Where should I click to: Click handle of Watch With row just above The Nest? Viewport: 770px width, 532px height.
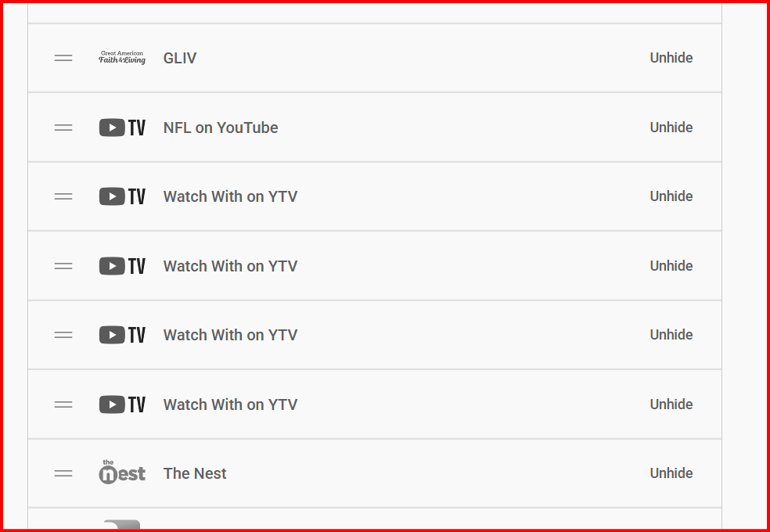tap(63, 404)
